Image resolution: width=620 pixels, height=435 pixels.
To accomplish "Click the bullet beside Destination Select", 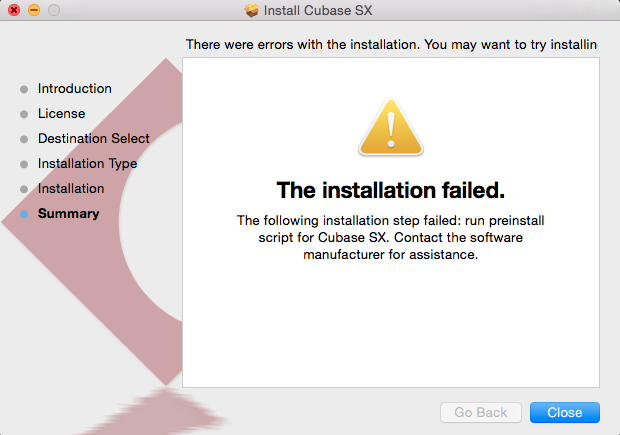I will click(x=24, y=139).
